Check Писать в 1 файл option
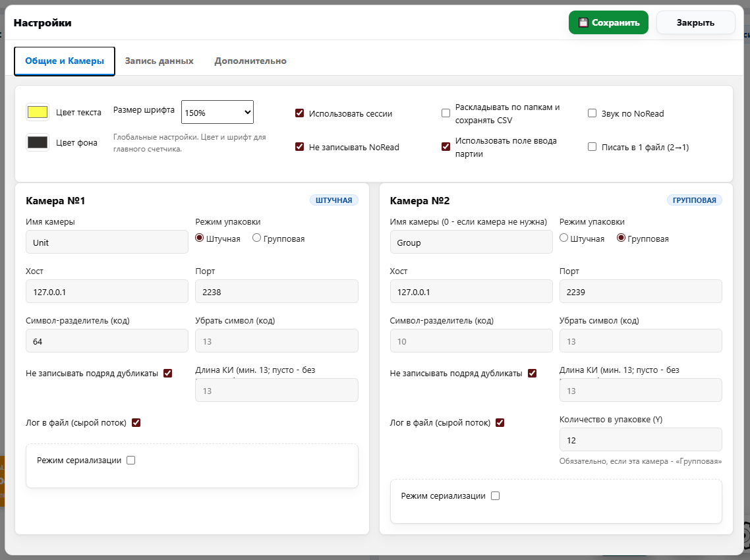Viewport: 750px width, 560px height. tap(592, 147)
